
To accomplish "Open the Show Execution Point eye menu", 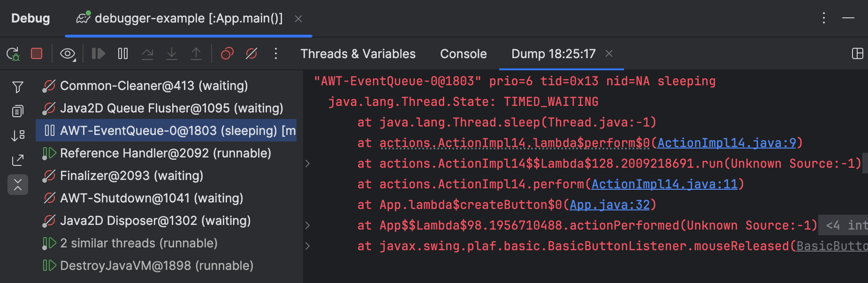I will coord(68,54).
